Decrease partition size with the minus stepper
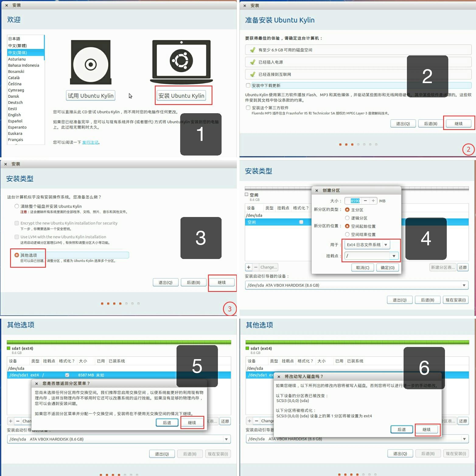This screenshot has width=476, height=476. pyautogui.click(x=365, y=201)
